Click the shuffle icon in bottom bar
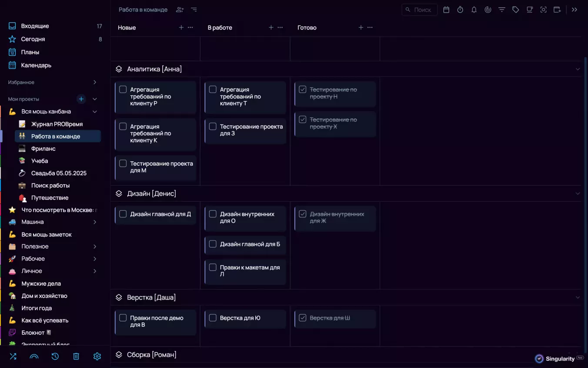This screenshot has width=588, height=368. [x=13, y=356]
